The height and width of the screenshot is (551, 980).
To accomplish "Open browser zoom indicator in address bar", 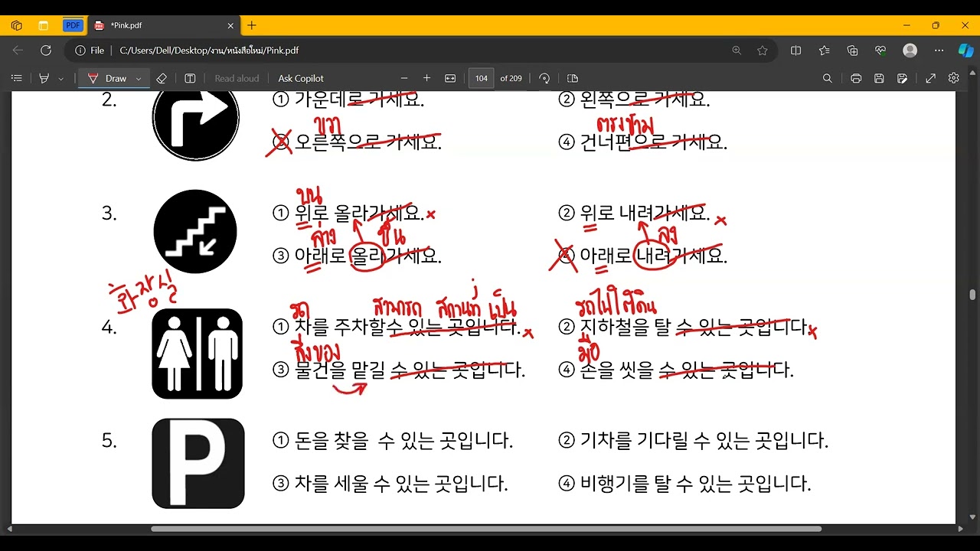I will pyautogui.click(x=737, y=51).
